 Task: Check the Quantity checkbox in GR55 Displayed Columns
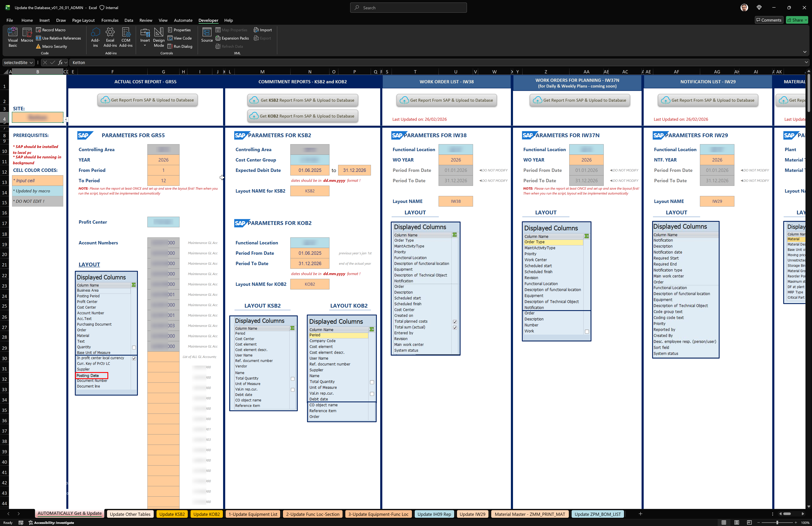coord(134,347)
